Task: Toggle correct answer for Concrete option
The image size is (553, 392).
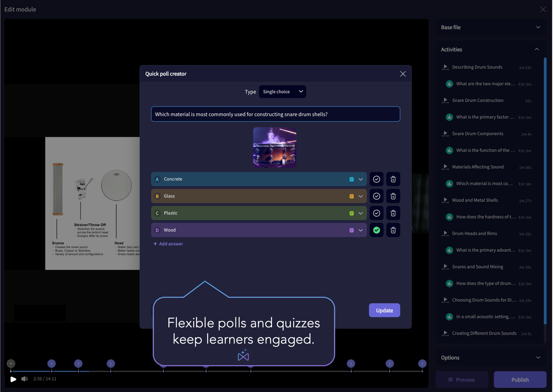Action: [377, 179]
